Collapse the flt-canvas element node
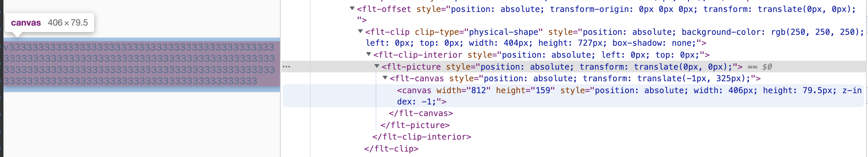The image size is (868, 157). coord(385,78)
